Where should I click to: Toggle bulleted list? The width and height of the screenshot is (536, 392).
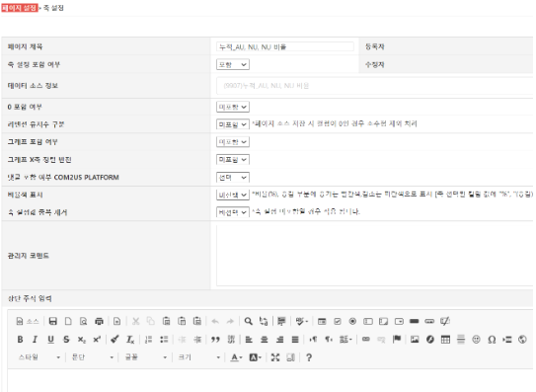164,340
